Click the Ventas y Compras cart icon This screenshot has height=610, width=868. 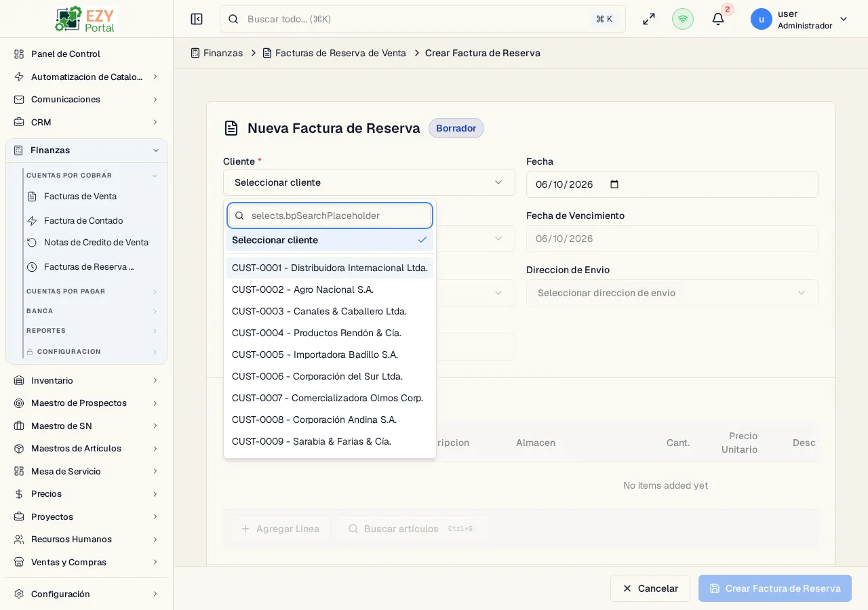pyautogui.click(x=19, y=562)
